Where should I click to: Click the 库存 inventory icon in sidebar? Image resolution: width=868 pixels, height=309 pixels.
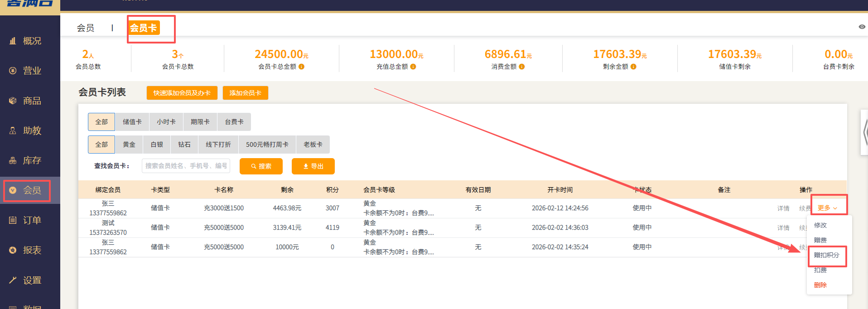point(13,160)
